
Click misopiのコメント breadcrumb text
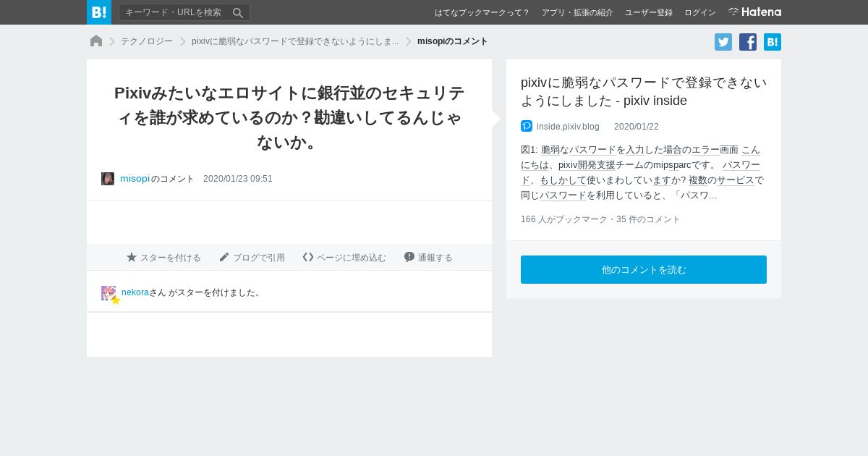(x=453, y=41)
